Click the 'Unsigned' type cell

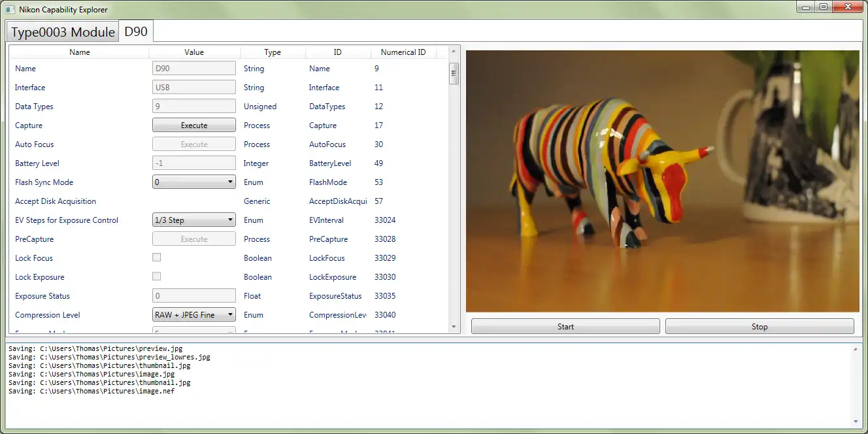(x=260, y=106)
